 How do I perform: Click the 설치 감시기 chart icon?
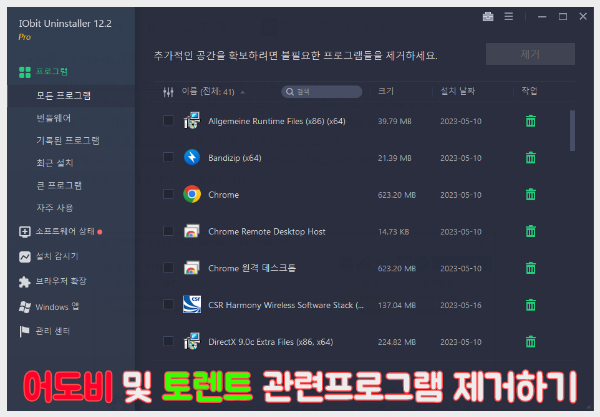pyautogui.click(x=24, y=257)
